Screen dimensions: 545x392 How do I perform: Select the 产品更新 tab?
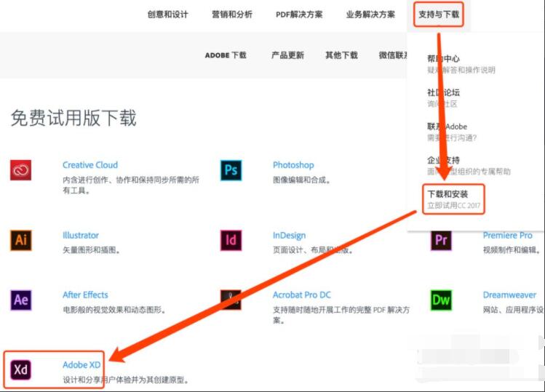pos(287,55)
